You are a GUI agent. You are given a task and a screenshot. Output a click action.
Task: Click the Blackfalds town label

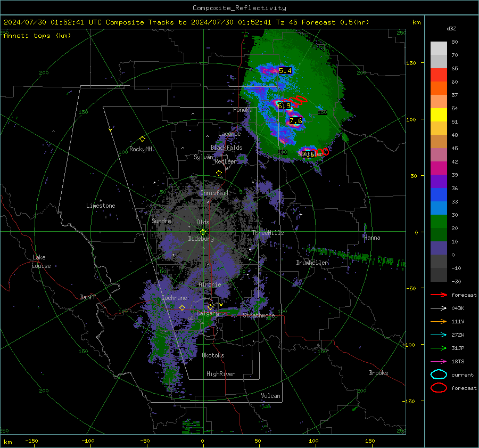coord(226,148)
